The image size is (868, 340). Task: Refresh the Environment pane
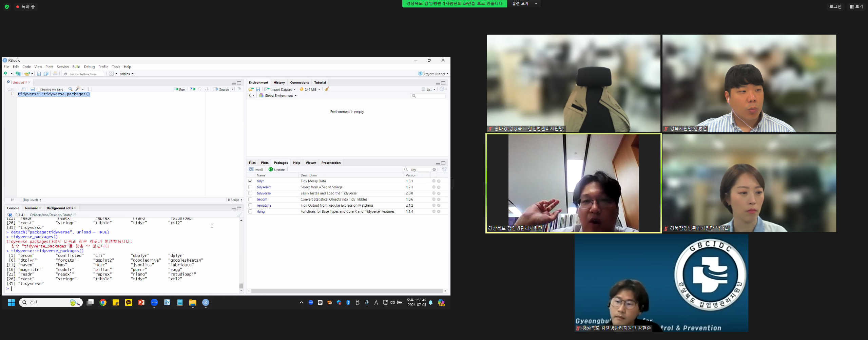click(x=442, y=89)
